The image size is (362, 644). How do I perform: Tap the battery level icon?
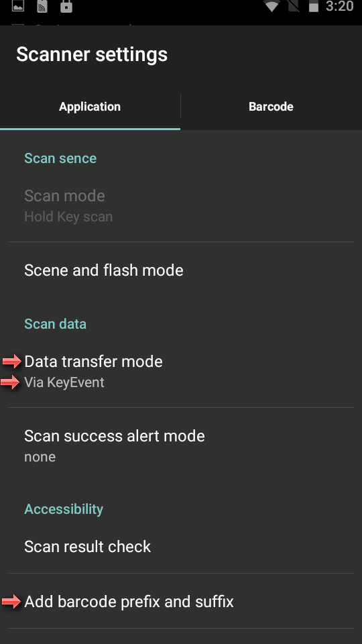tap(314, 6)
